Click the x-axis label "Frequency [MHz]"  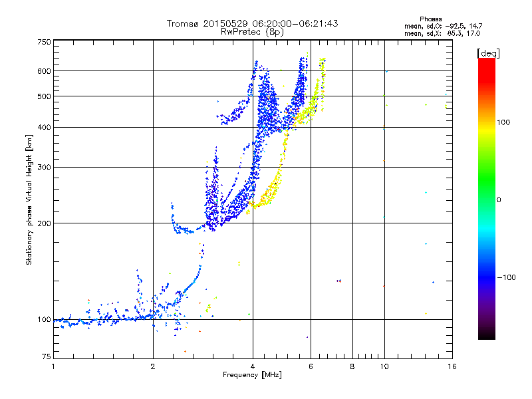[252, 375]
